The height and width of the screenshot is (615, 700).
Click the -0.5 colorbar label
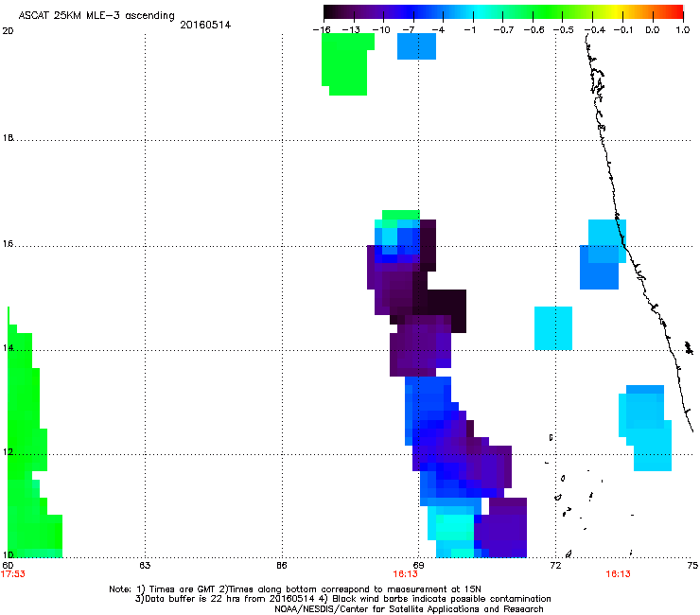[564, 30]
